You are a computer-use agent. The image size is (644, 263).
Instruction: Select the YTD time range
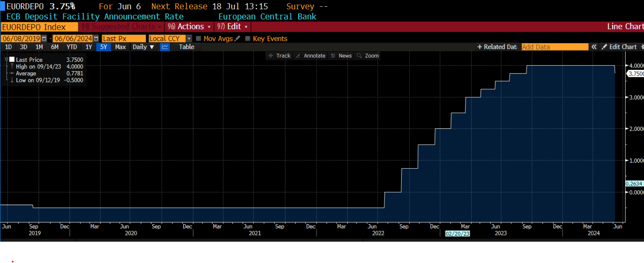[72, 47]
